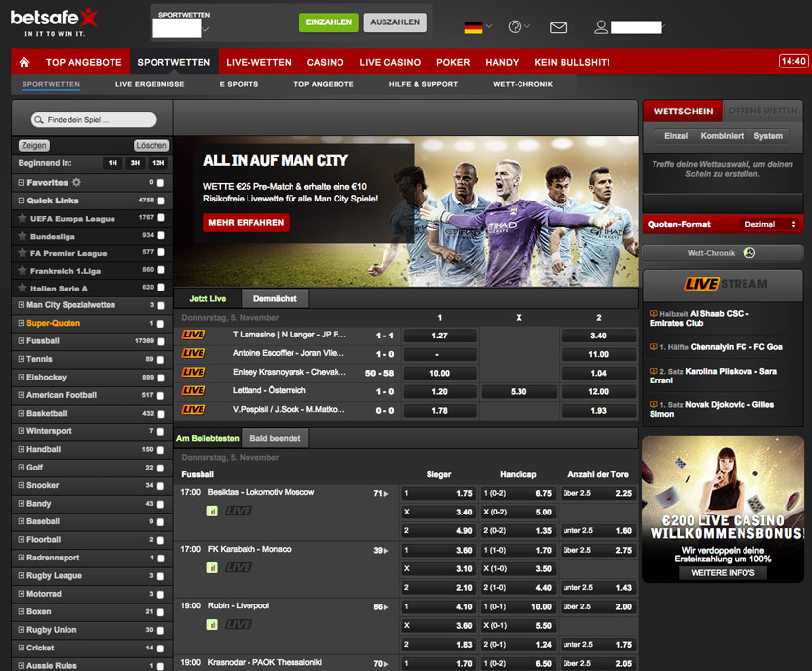
Task: Click Weitere Info's on casino bonus banner
Action: (722, 573)
